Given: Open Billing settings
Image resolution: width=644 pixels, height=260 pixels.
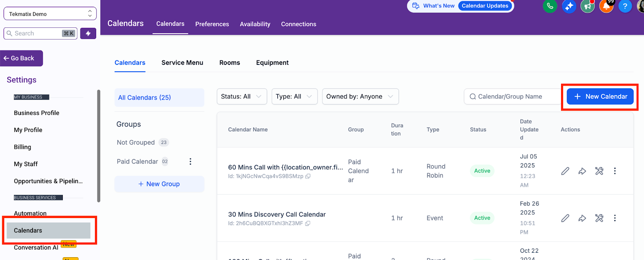Looking at the screenshot, I should pyautogui.click(x=23, y=147).
